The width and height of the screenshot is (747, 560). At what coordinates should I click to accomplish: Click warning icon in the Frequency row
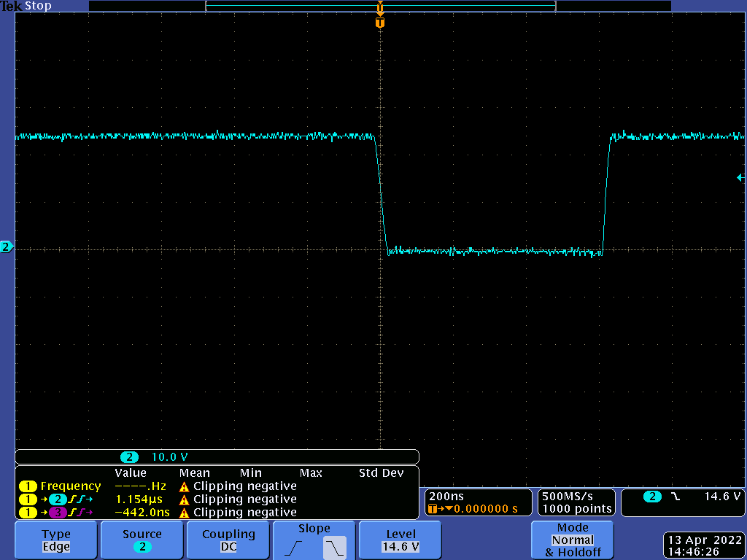[184, 486]
